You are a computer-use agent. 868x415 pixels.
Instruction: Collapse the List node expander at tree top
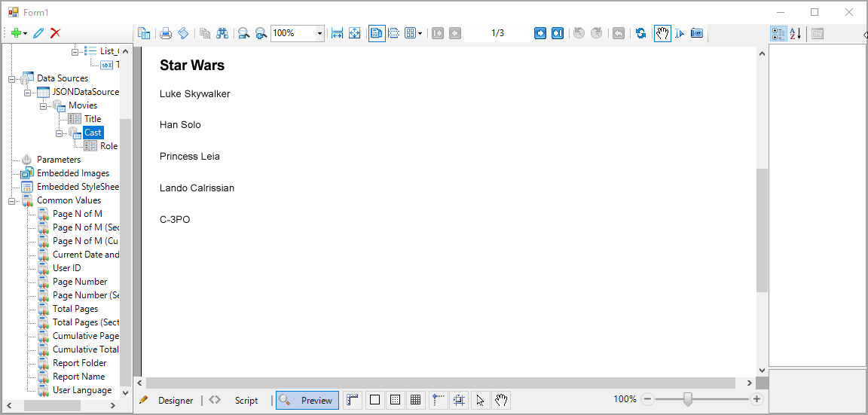[75, 51]
